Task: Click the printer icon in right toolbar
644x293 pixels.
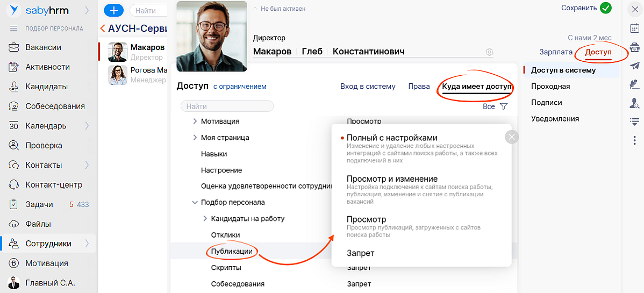Action: (x=634, y=47)
